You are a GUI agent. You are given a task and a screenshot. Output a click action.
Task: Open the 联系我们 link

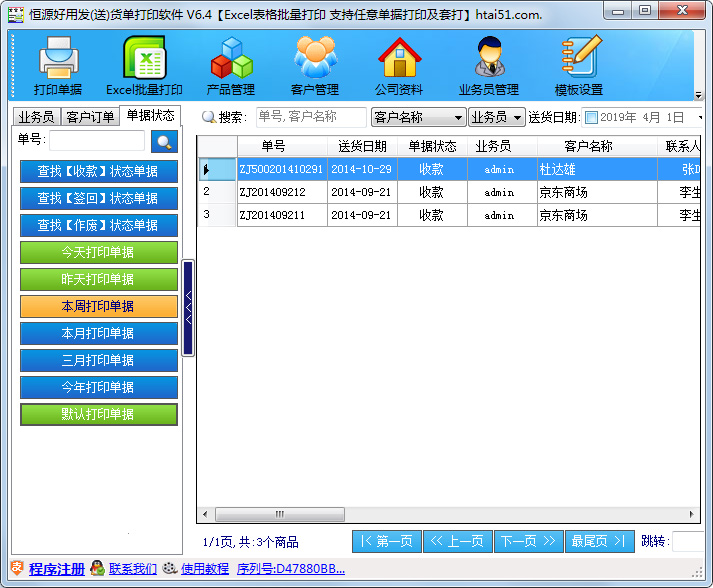point(133,568)
